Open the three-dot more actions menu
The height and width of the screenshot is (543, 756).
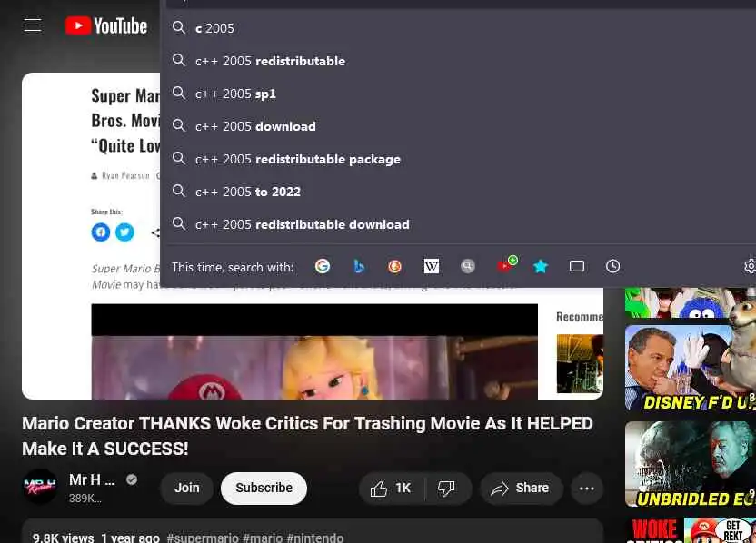pyautogui.click(x=586, y=489)
